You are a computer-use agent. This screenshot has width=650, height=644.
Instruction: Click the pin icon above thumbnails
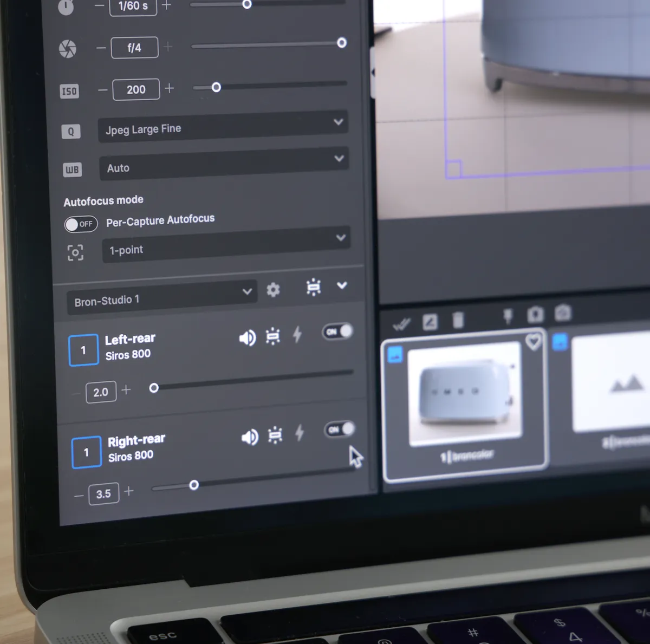click(x=508, y=316)
